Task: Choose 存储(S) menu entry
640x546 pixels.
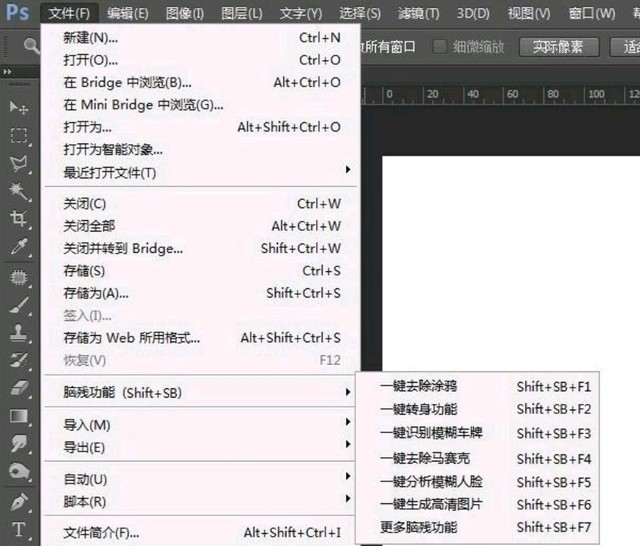Action: [201, 271]
